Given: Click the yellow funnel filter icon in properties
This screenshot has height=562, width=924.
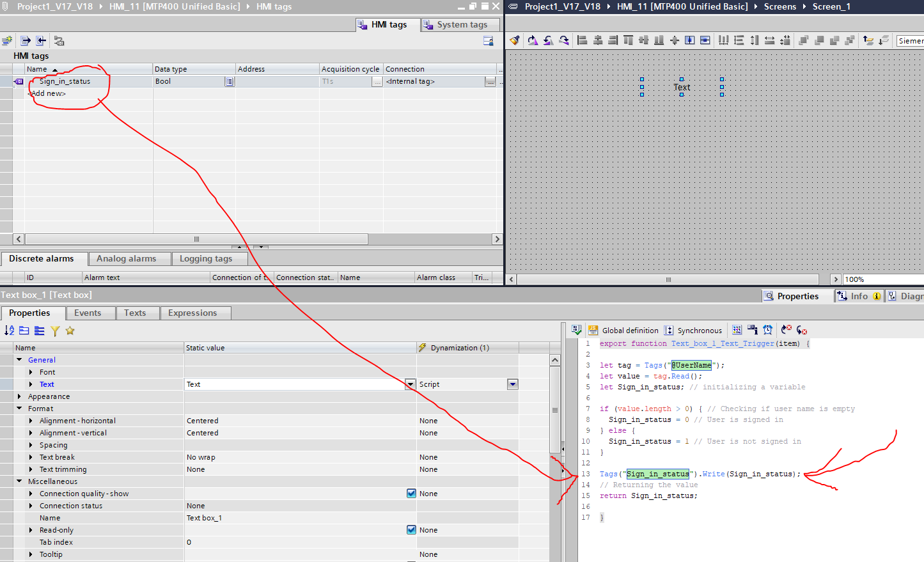Looking at the screenshot, I should [x=55, y=331].
